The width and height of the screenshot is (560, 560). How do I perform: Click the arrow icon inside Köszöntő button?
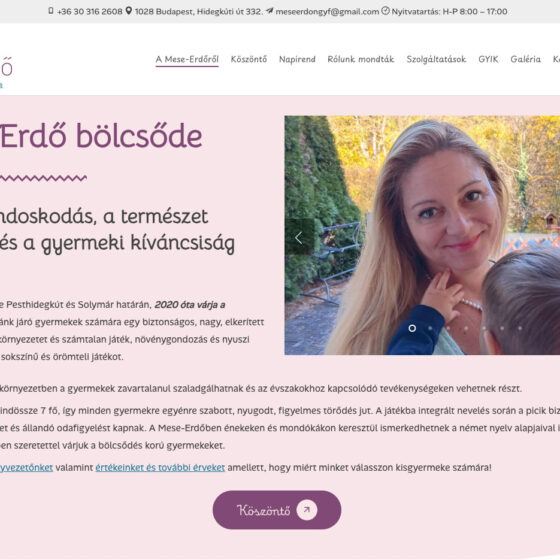tap(307, 510)
